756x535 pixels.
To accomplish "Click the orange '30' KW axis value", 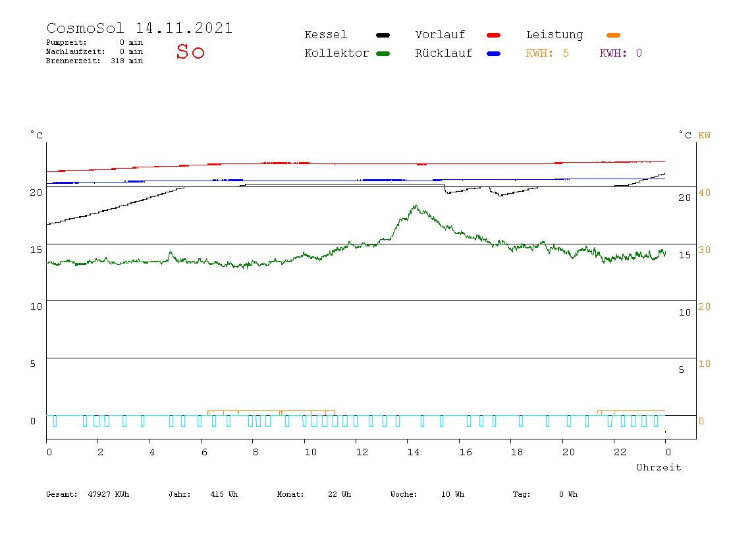I will [705, 250].
